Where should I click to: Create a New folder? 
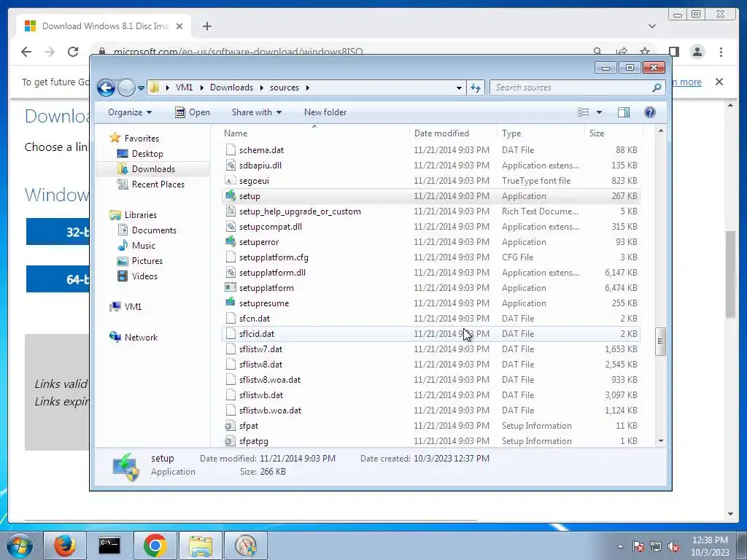(x=325, y=112)
